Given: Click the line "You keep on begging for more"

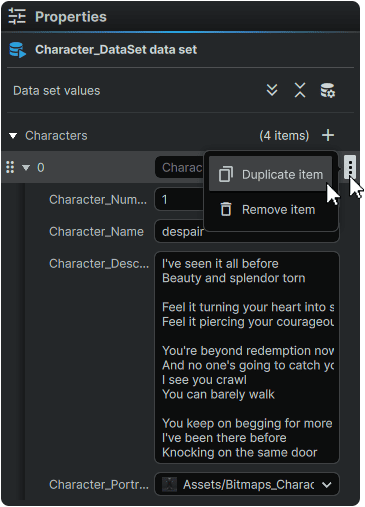Looking at the screenshot, I should 247,423.
